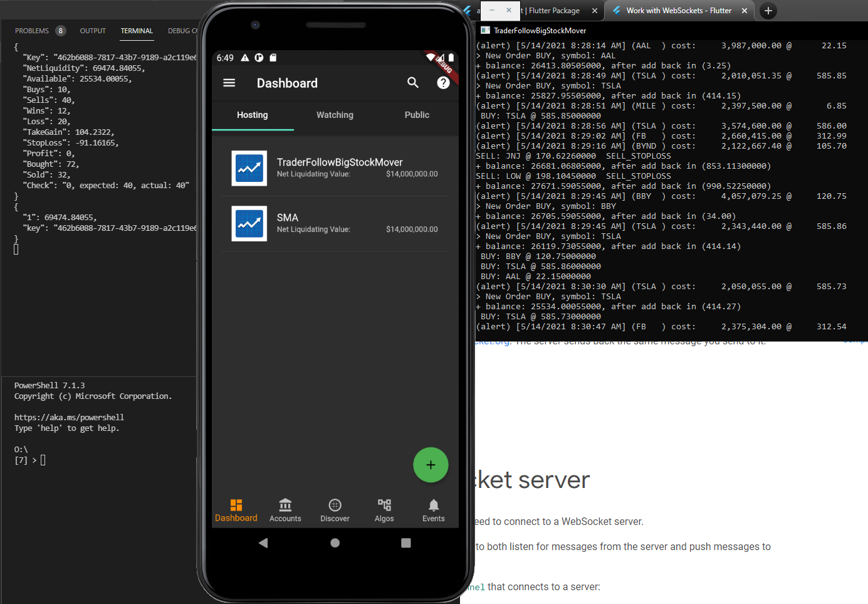Open Events bell in bottom navigation

[434, 511]
